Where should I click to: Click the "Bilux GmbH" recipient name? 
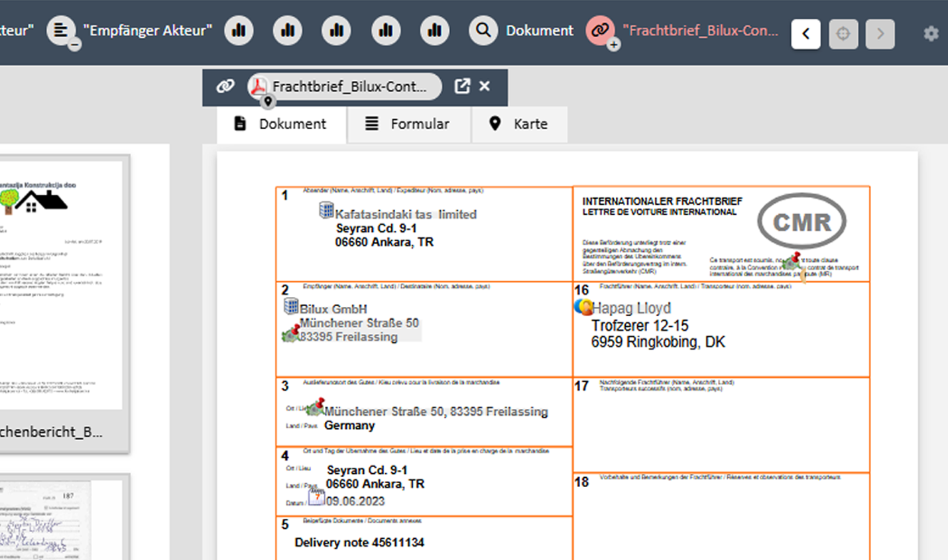click(x=333, y=309)
